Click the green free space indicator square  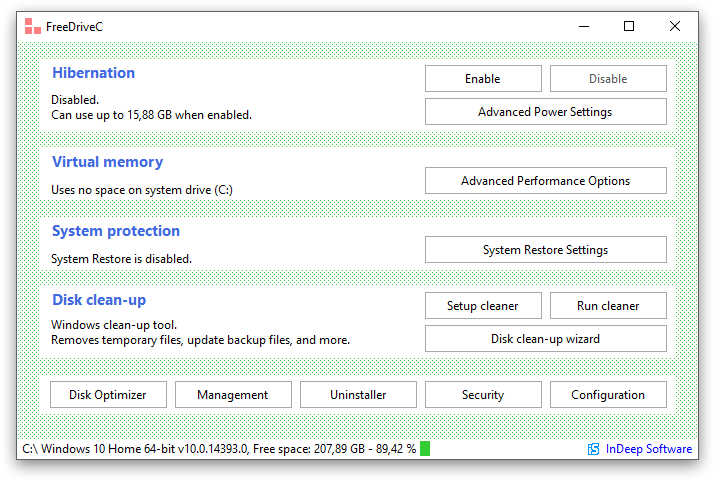[425, 449]
